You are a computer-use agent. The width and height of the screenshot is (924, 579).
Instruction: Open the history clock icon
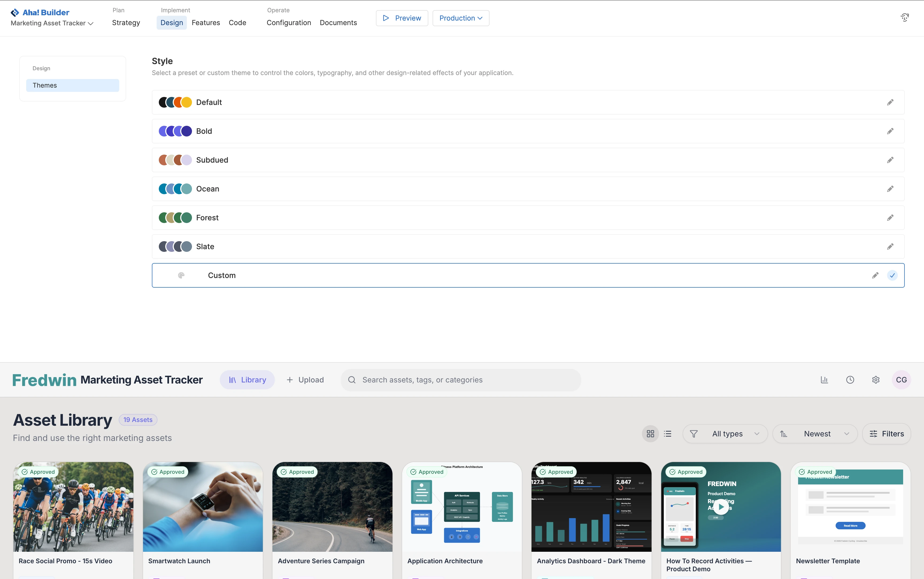(850, 380)
